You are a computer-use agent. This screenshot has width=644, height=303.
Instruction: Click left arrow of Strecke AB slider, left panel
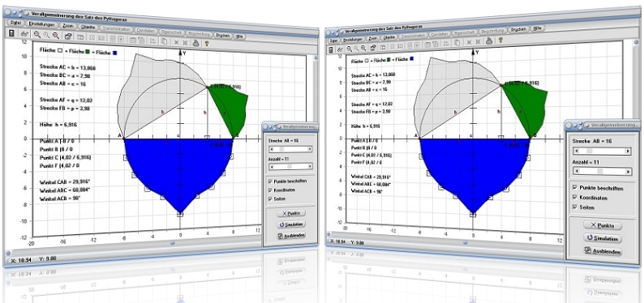pyautogui.click(x=271, y=149)
